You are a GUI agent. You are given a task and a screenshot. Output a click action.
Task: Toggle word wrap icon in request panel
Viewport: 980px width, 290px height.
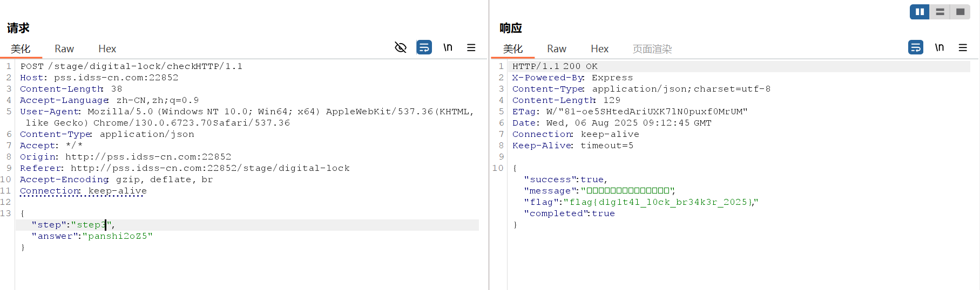tap(424, 47)
